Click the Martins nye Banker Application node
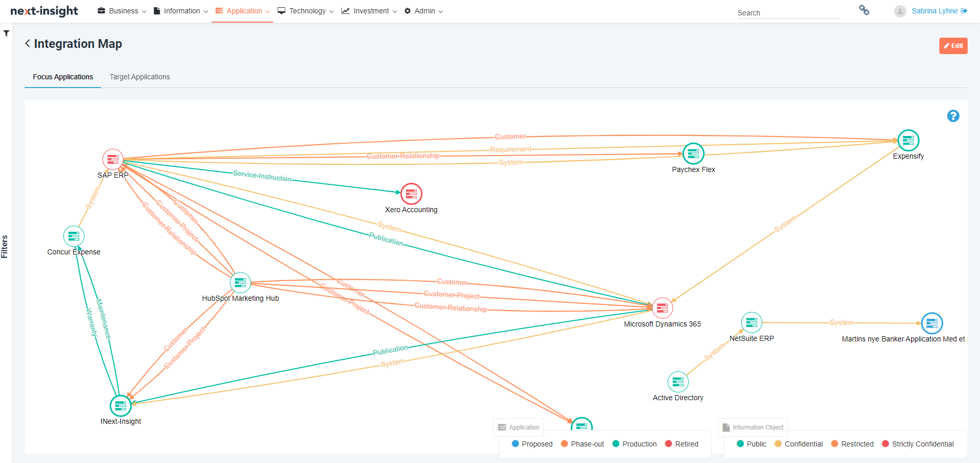980x463 pixels. [932, 323]
